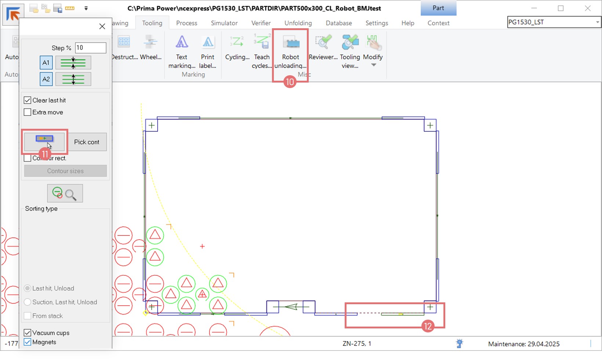
Task: Enable the Extra move checkbox
Action: click(x=28, y=112)
